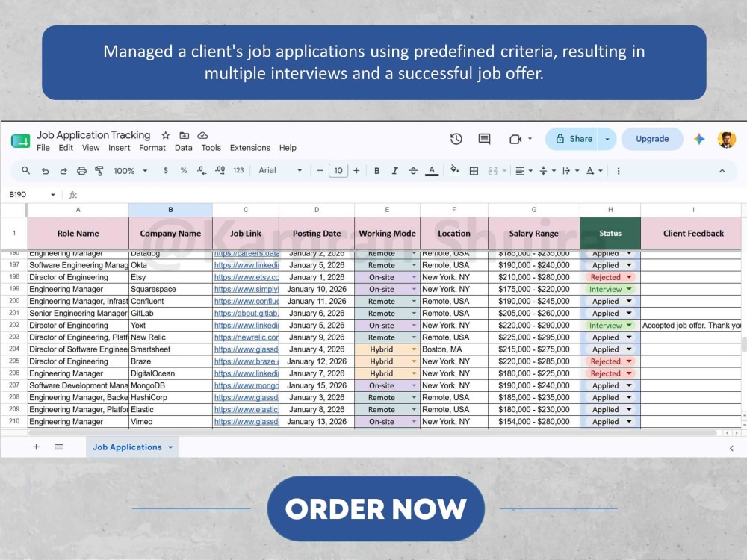This screenshot has width=747, height=560.
Task: Toggle Italic formatting
Action: pos(394,171)
